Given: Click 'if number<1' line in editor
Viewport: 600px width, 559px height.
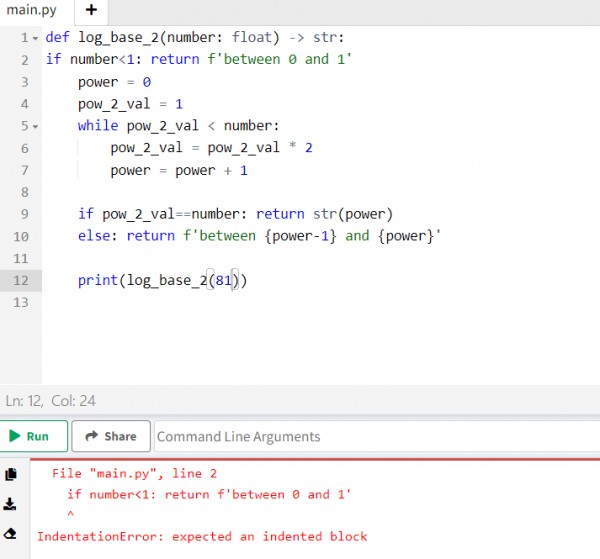Looking at the screenshot, I should pos(199,60).
